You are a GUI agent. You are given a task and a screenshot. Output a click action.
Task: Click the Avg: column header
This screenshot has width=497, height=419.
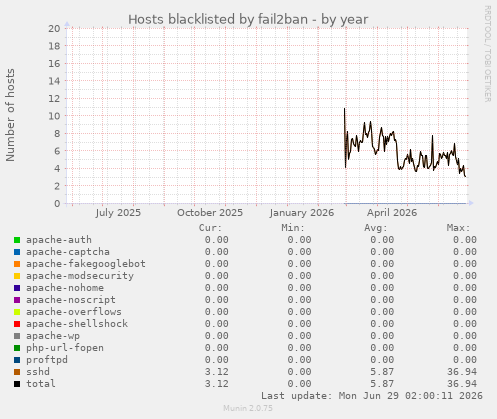coord(376,228)
